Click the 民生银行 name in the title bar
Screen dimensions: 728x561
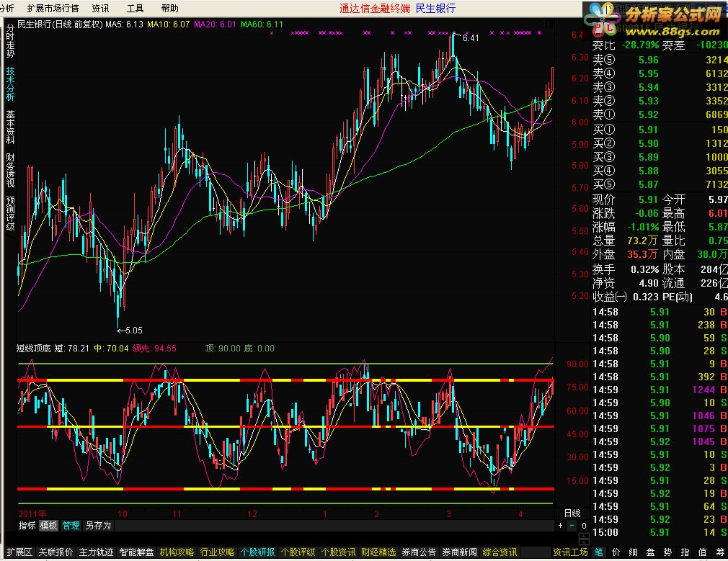pyautogui.click(x=435, y=9)
